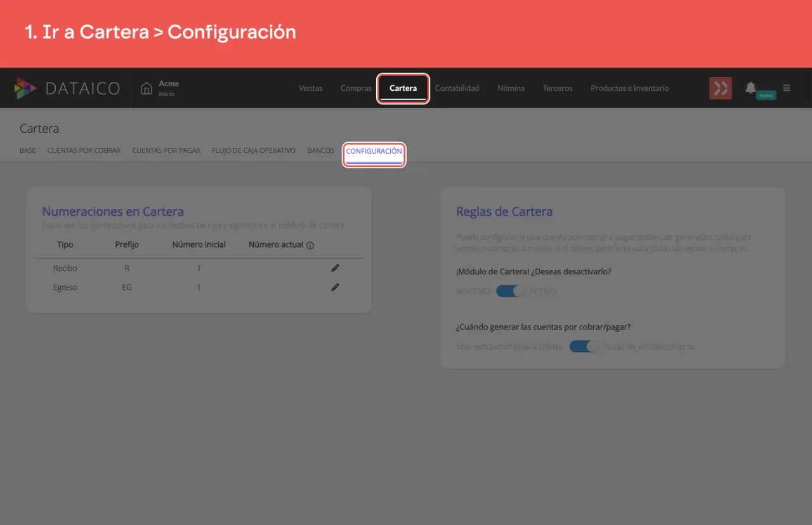Open the Ventas menu

tap(311, 88)
